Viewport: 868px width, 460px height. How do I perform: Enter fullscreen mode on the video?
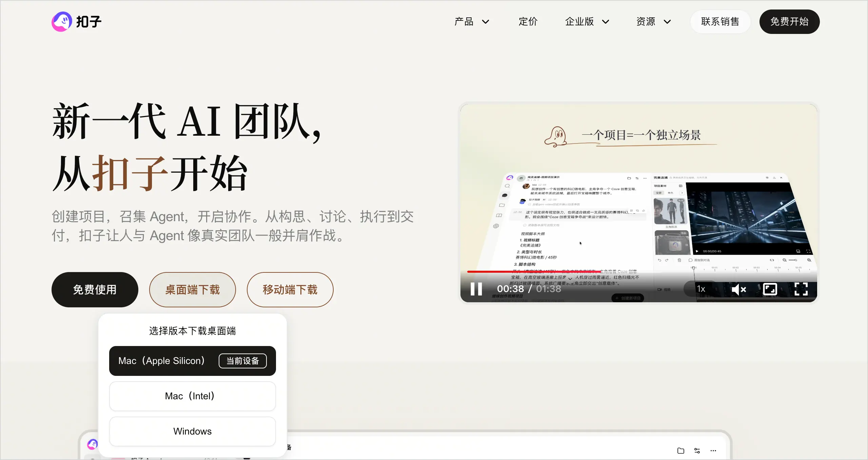(801, 289)
